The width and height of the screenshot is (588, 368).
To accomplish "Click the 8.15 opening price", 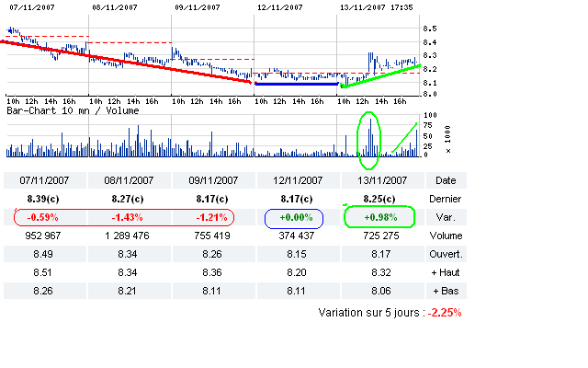I will click(x=297, y=254).
